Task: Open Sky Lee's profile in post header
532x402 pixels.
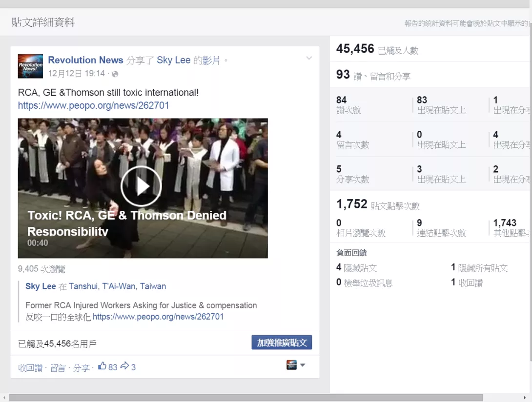Action: (x=173, y=60)
